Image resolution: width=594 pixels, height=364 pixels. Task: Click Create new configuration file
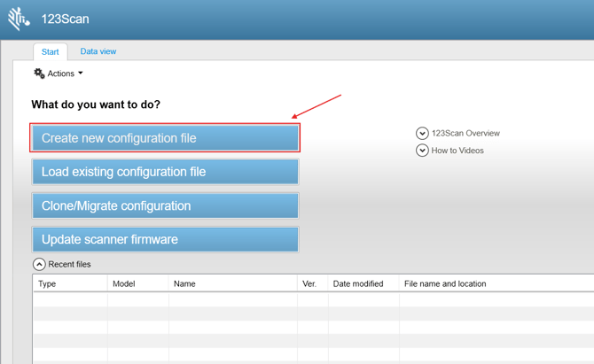click(165, 138)
